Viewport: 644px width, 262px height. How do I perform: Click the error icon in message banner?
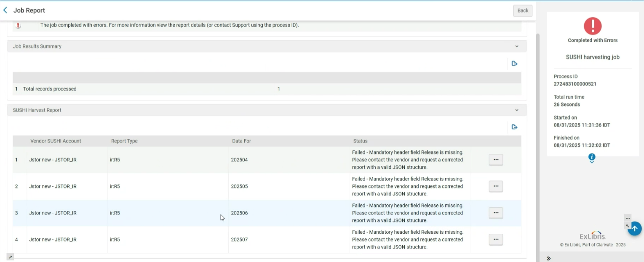[x=18, y=25]
